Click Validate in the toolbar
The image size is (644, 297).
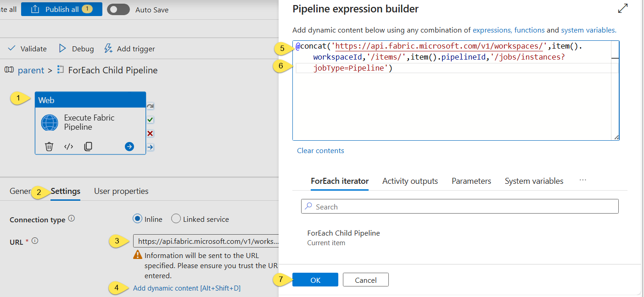coord(28,49)
